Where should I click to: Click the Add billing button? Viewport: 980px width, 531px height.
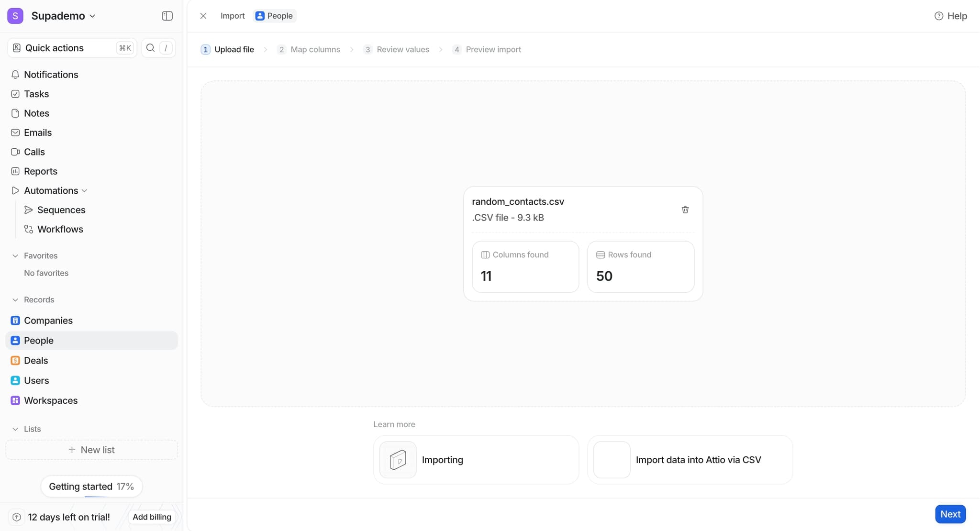[x=152, y=517]
